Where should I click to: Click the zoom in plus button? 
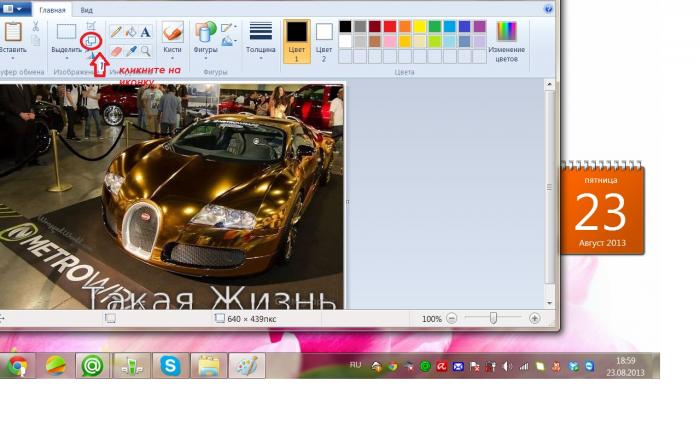click(x=535, y=318)
